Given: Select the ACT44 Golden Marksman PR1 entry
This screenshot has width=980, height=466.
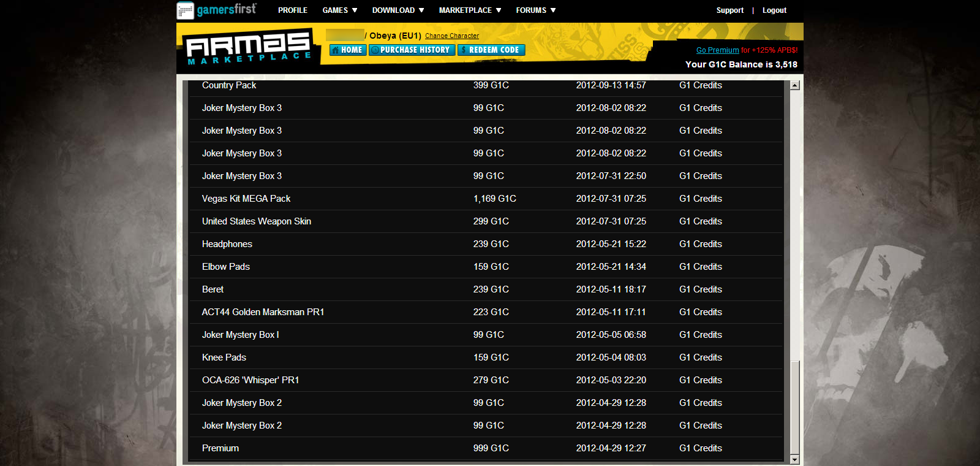Looking at the screenshot, I should tap(263, 312).
